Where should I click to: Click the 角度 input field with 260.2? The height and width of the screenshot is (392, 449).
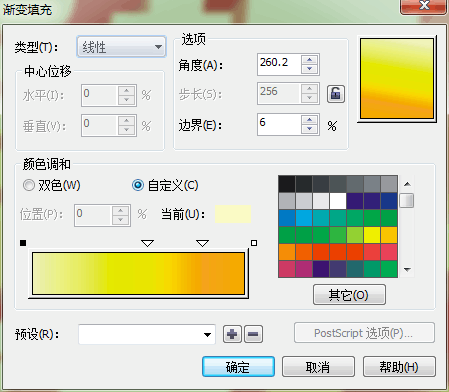point(279,64)
